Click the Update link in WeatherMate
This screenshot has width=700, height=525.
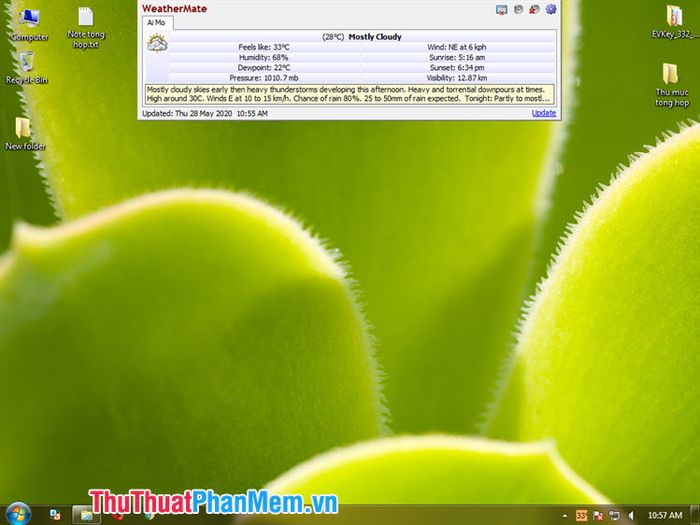tap(544, 113)
